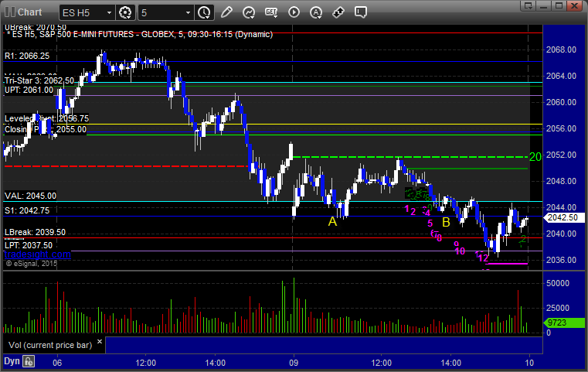Start bar replay with play icon
This screenshot has width=588, height=372.
pyautogui.click(x=294, y=12)
